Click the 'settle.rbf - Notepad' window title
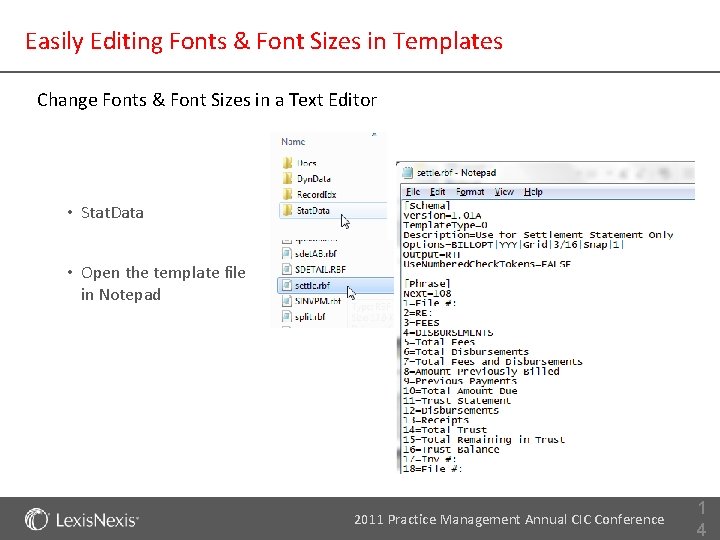720x540 pixels. tap(456, 173)
